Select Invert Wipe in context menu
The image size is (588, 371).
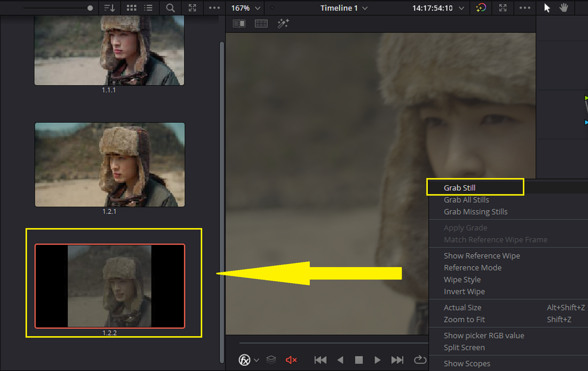click(464, 292)
